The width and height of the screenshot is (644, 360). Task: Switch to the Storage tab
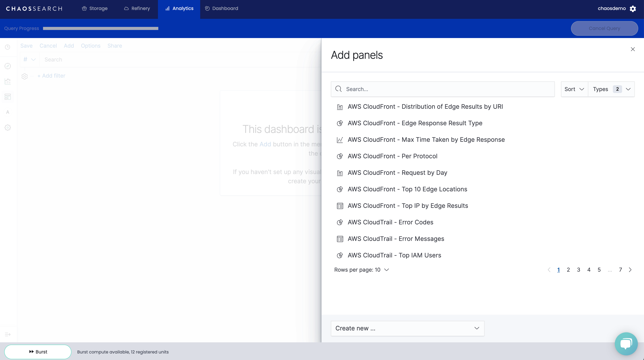pos(95,8)
